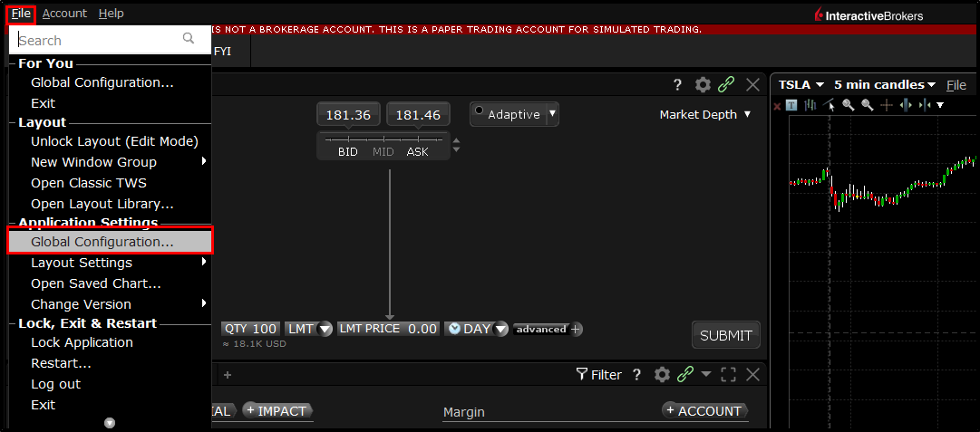Select the text annotation tool in chart toolbar
980x432 pixels.
pyautogui.click(x=791, y=105)
